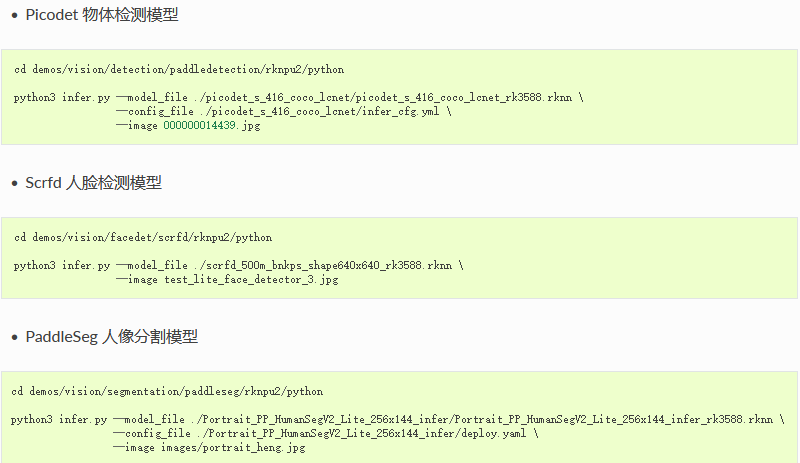The height and width of the screenshot is (463, 800).
Task: Click the 'PaddleSeg 人像分割模型' heading text
Action: pos(112,337)
